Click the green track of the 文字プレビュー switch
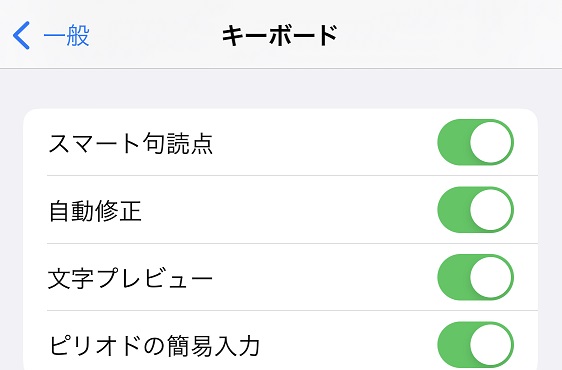 pos(453,277)
